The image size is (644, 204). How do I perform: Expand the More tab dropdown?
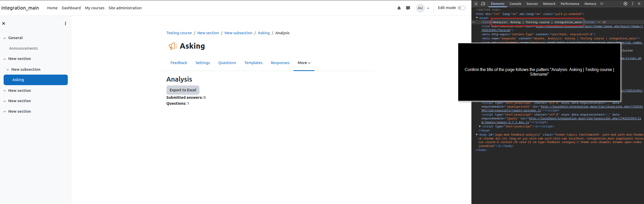point(304,63)
